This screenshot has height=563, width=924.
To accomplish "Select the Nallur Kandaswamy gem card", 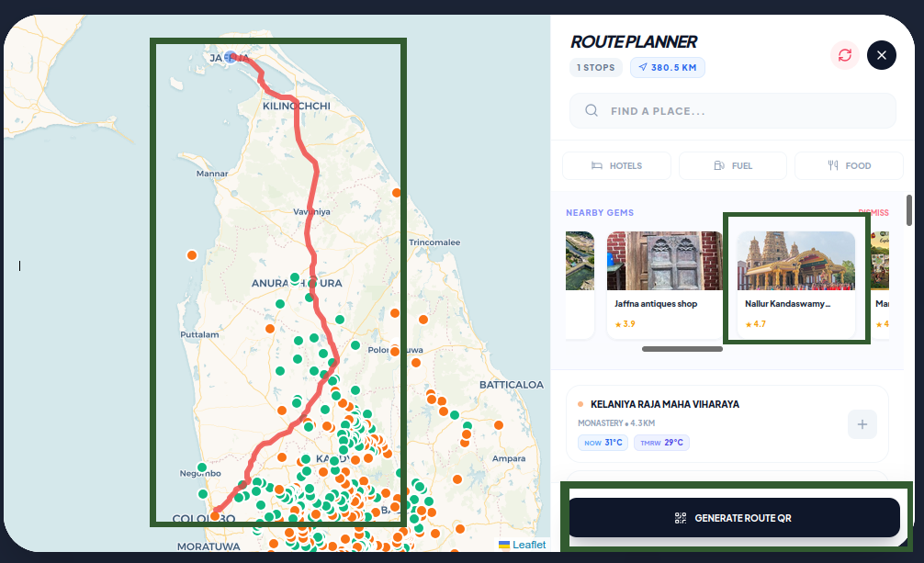I will (x=796, y=285).
